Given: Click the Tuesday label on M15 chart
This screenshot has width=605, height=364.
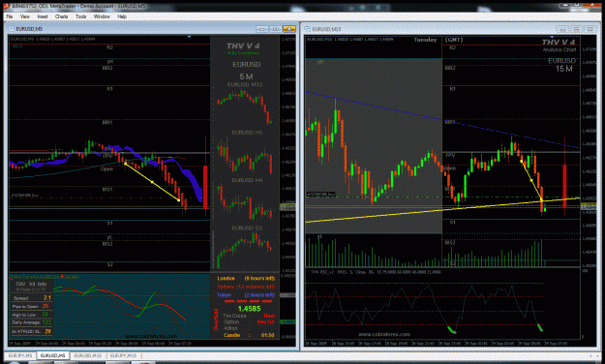Looking at the screenshot, I should click(425, 40).
